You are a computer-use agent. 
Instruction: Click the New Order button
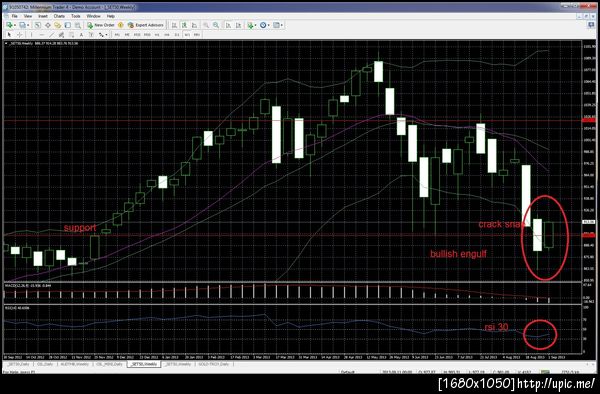coord(101,25)
